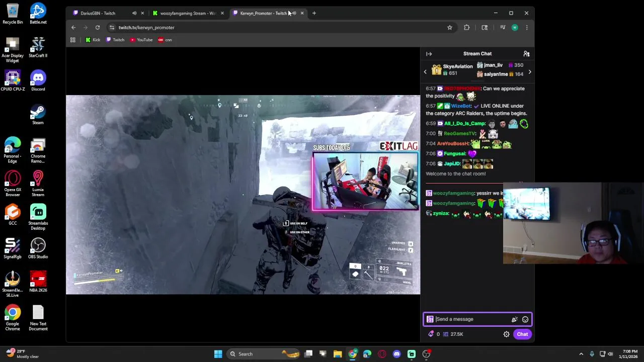
Task: Open channel points 27.5K balance
Action: 453,334
